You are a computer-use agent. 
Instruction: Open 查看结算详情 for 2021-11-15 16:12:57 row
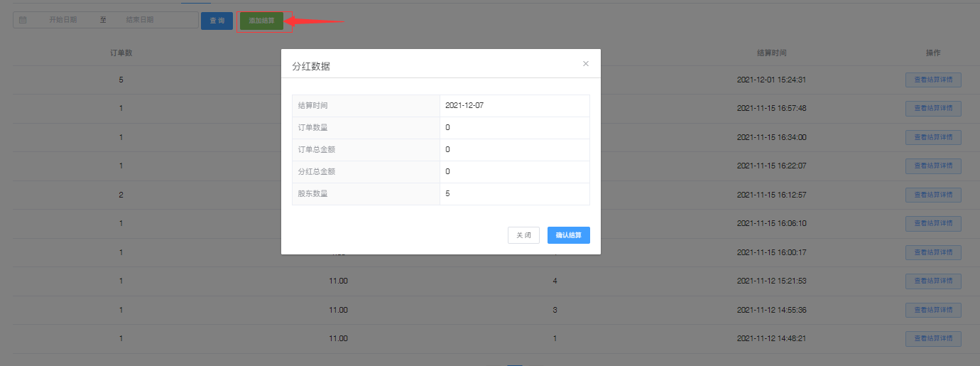tap(933, 195)
